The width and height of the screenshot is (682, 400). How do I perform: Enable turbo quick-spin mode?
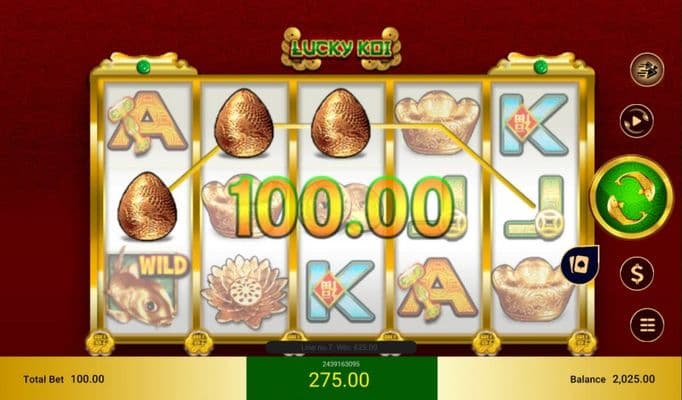647,70
